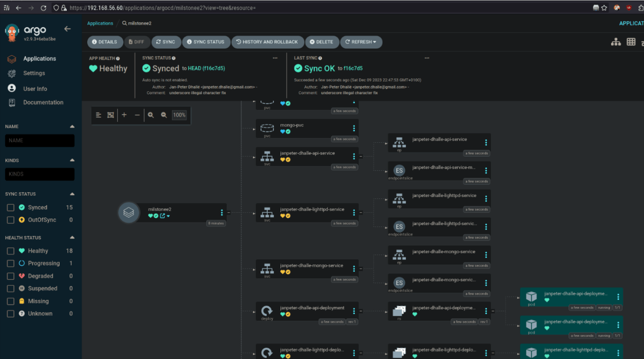Click the Argo octopus logo
Image resolution: width=644 pixels, height=359 pixels.
click(12, 32)
